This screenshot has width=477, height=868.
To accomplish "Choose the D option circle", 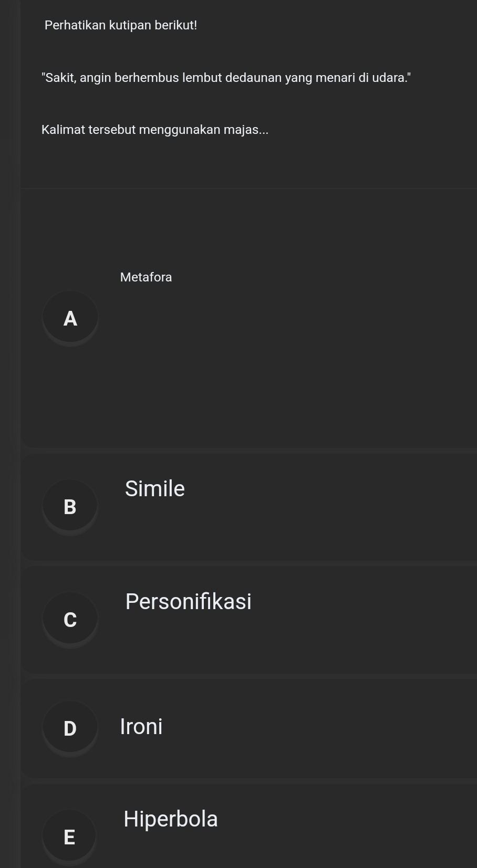I will pyautogui.click(x=70, y=728).
